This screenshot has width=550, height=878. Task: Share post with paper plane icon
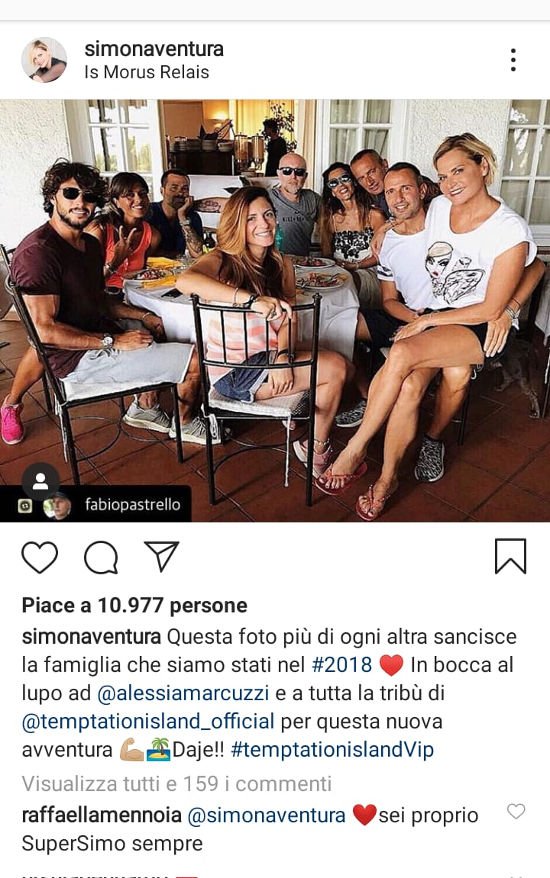(161, 555)
